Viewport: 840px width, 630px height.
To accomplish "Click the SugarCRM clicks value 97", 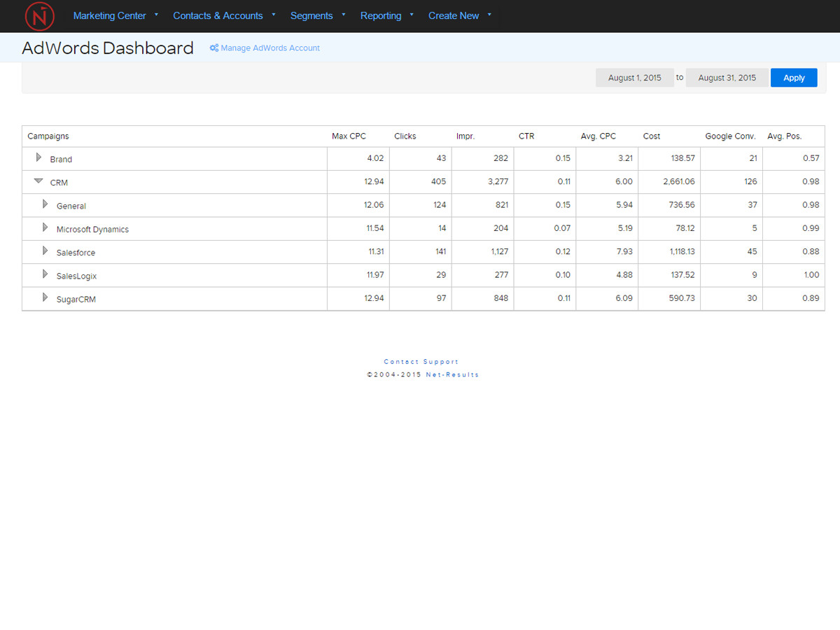I will pos(441,298).
